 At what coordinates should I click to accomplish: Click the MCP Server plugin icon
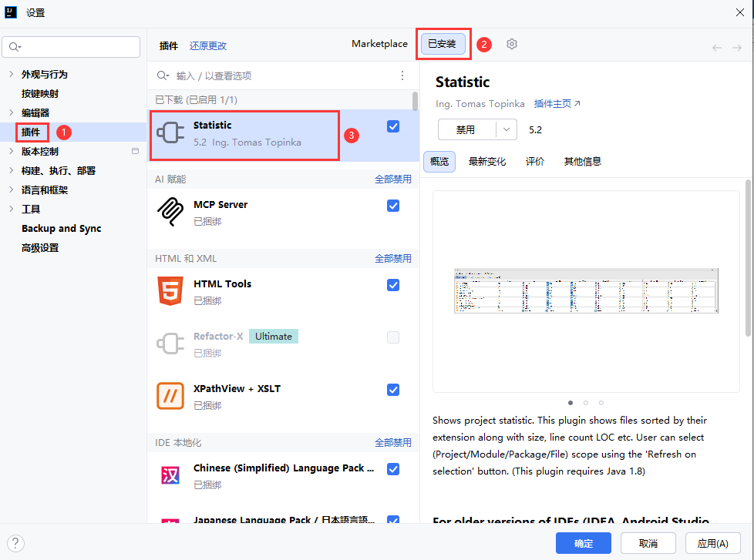[x=170, y=211]
